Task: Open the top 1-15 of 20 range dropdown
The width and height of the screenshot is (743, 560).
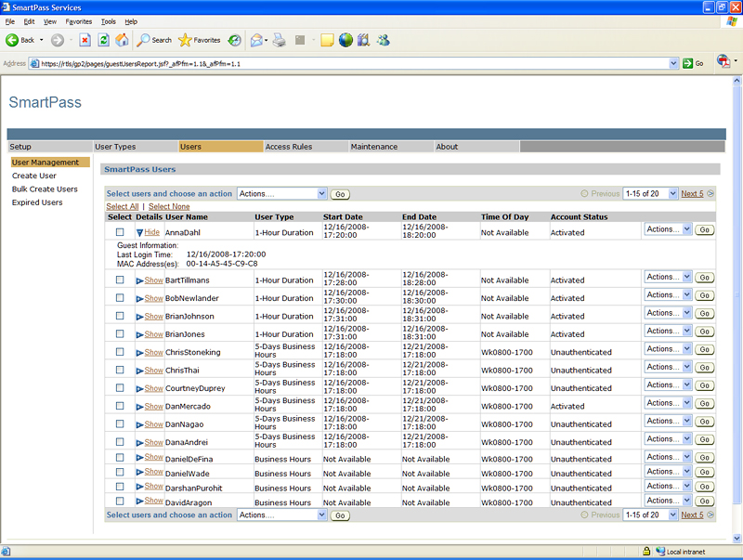Action: coord(651,193)
